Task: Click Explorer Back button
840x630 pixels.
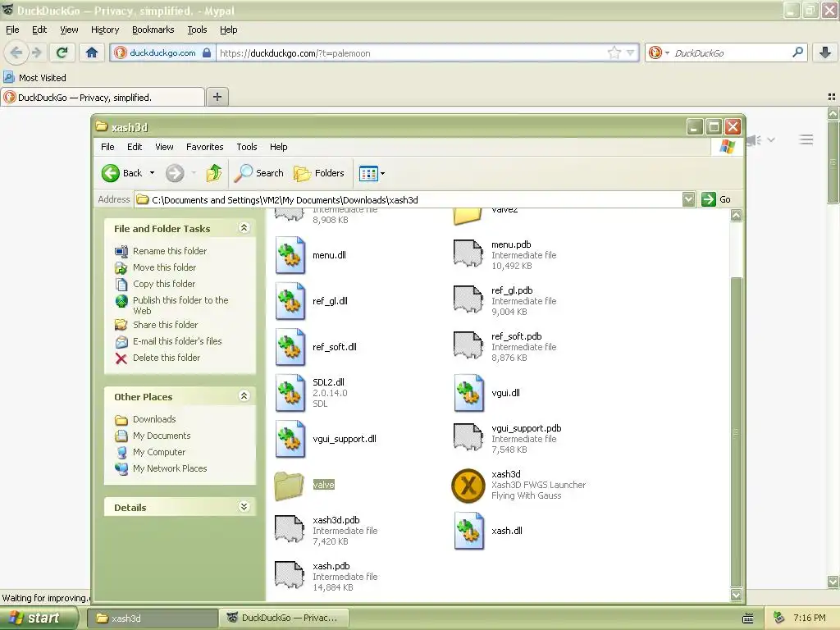Action: (x=123, y=173)
